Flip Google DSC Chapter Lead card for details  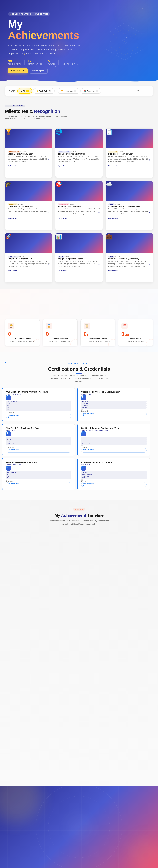coord(12,271)
